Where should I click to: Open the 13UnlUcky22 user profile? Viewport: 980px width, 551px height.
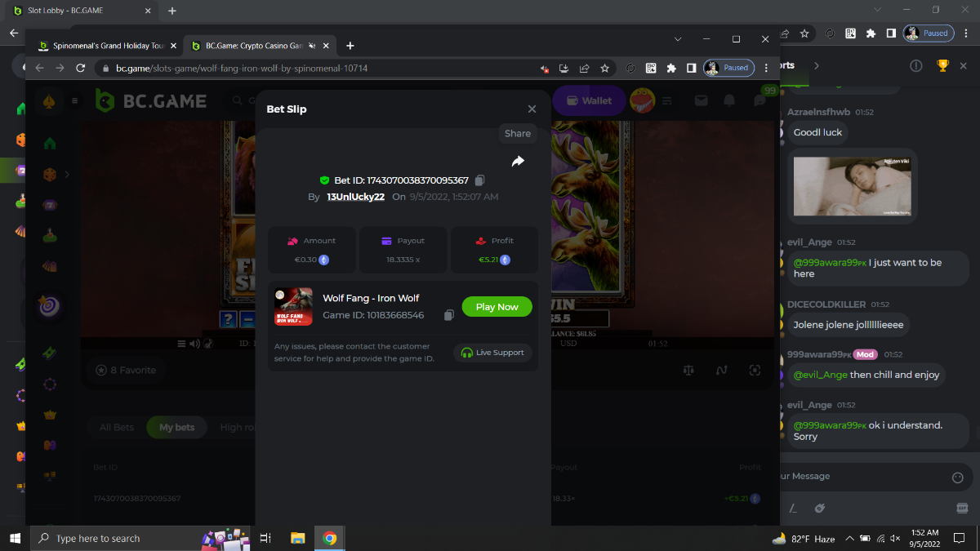point(355,197)
